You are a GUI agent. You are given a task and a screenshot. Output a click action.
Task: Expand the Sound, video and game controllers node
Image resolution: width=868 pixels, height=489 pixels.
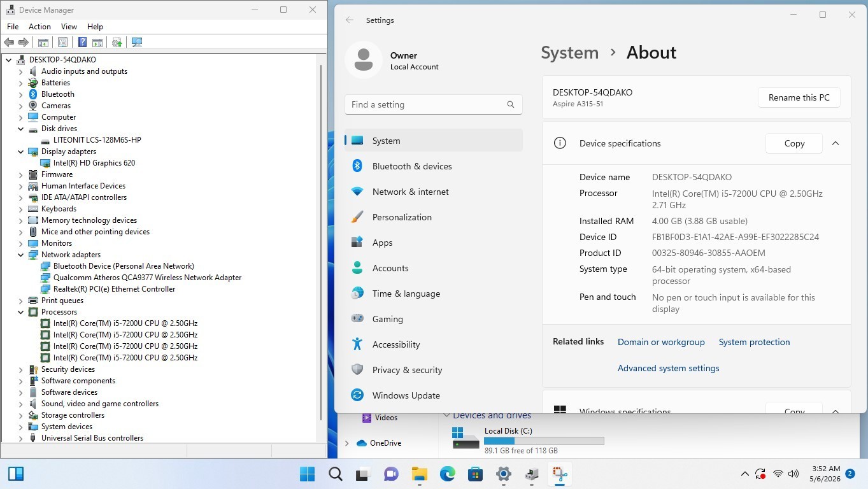tap(20, 404)
